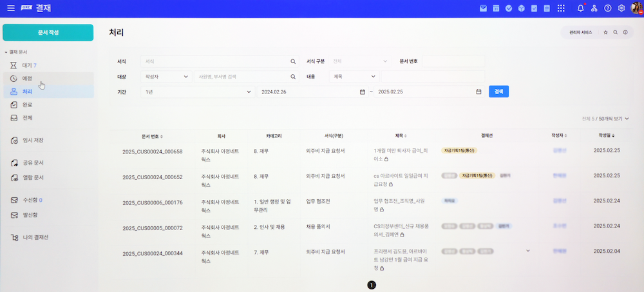644x292 pixels.
Task: Open 발신함 in the sidebar
Action: pos(48,215)
